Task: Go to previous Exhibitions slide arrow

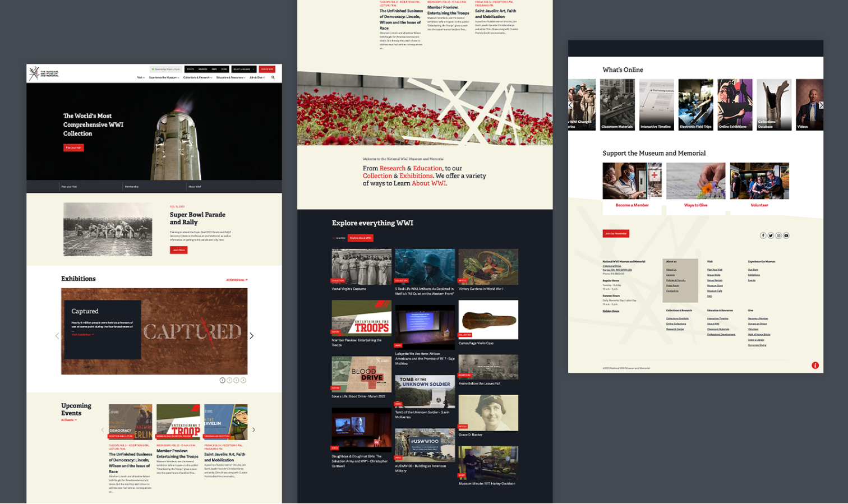Action: (57, 336)
